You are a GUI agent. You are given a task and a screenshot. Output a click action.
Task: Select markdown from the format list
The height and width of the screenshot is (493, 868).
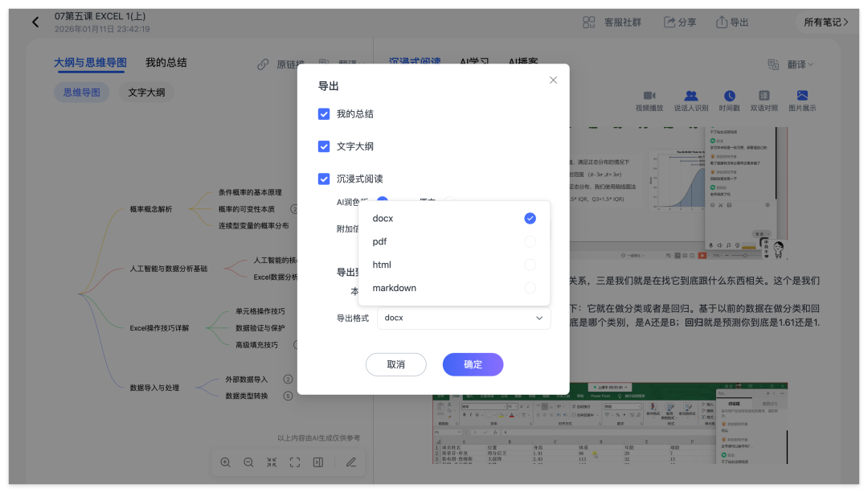pyautogui.click(x=530, y=288)
